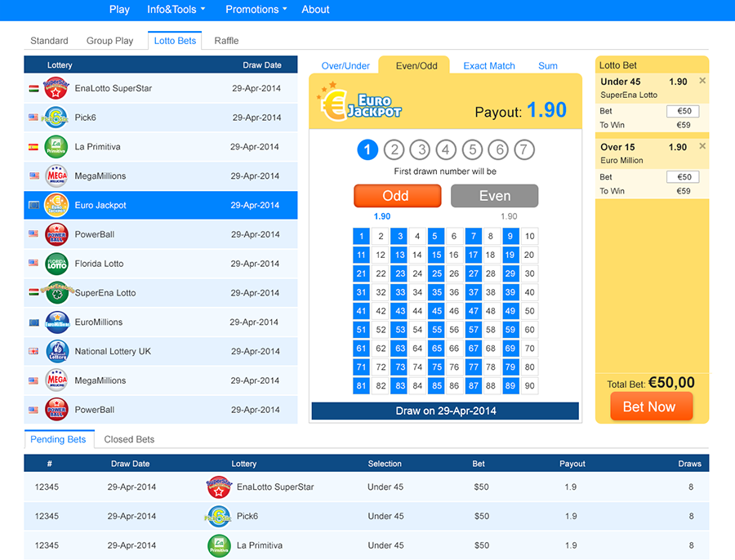Select drawn number position 3 circle

tap(420, 149)
